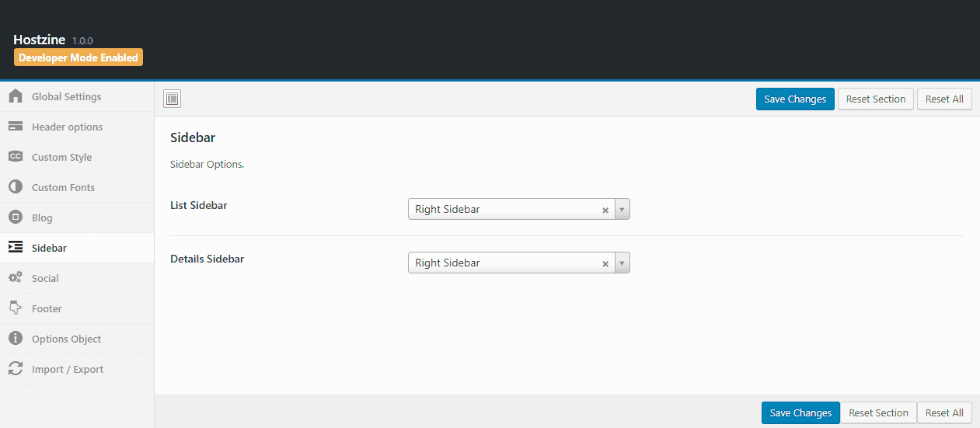Toggle expand-all sections view icon
The height and width of the screenshot is (428, 980).
coord(172,99)
